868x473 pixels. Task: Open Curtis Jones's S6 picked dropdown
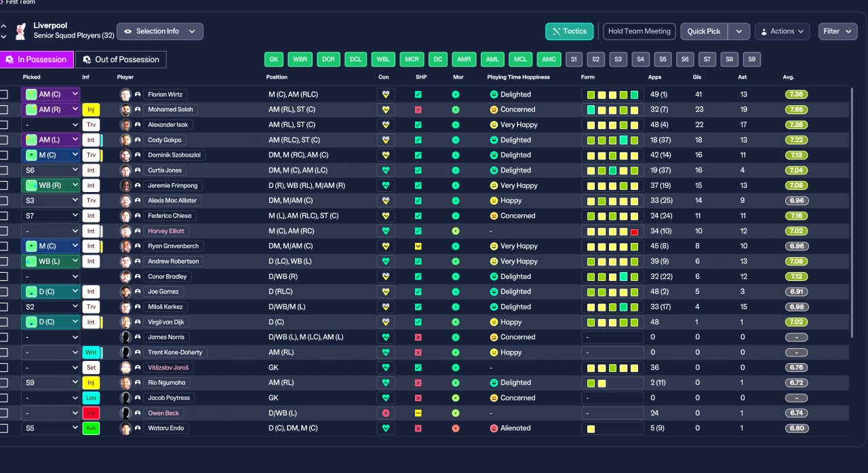click(x=51, y=170)
